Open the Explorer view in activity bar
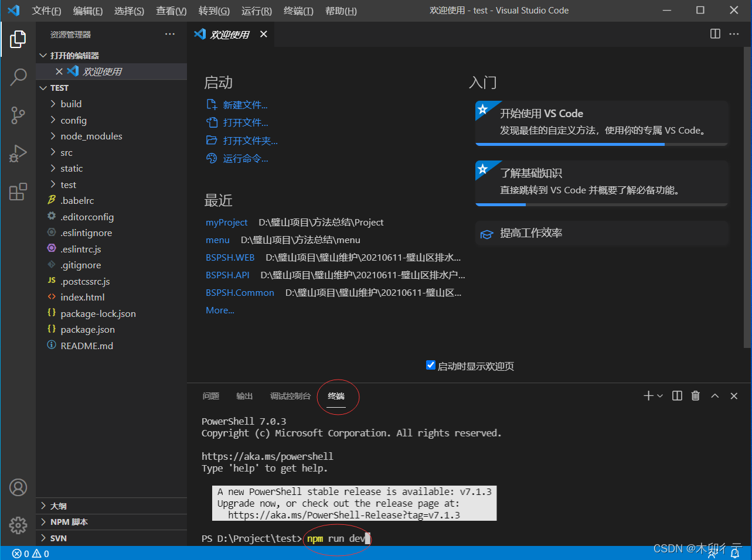The width and height of the screenshot is (752, 560). [x=18, y=39]
